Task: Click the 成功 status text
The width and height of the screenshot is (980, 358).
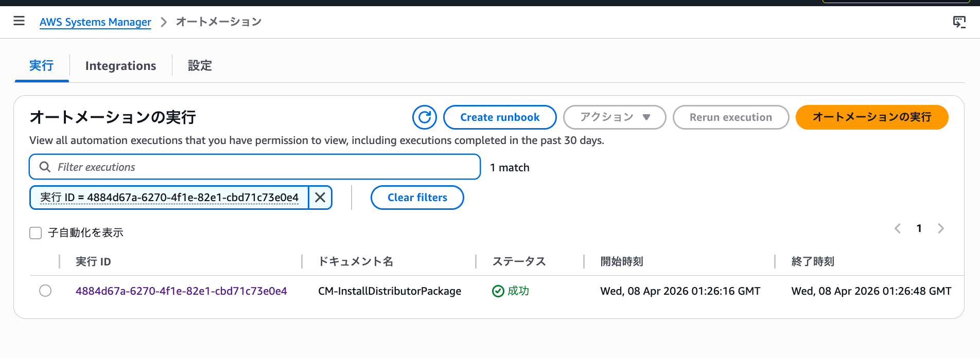Action: pos(518,291)
